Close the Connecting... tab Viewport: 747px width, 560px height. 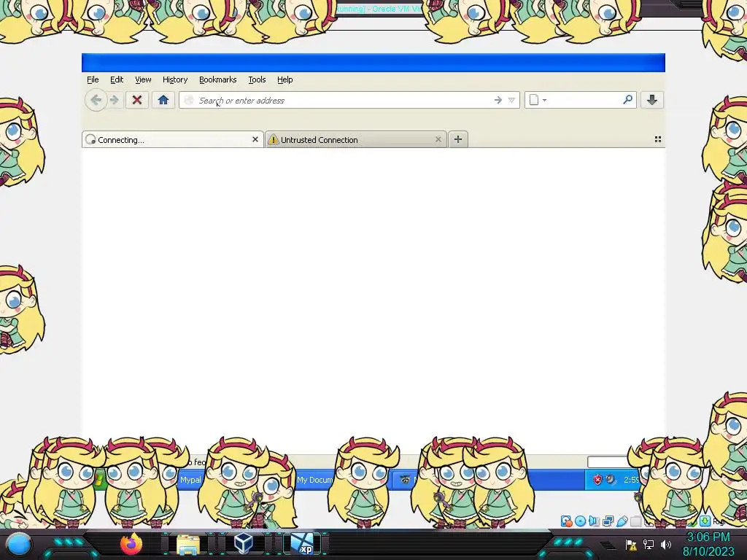[x=255, y=139]
